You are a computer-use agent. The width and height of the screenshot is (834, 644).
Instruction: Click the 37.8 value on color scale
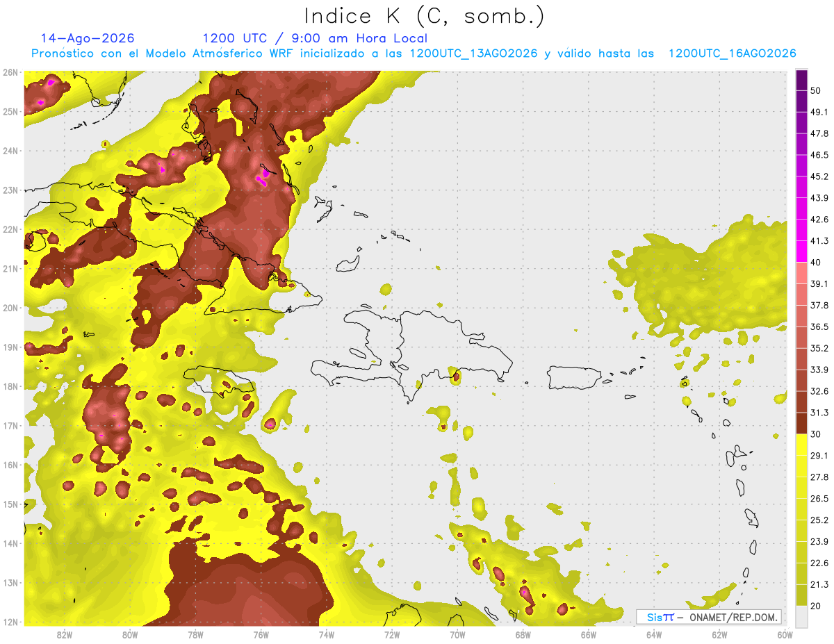tap(819, 305)
